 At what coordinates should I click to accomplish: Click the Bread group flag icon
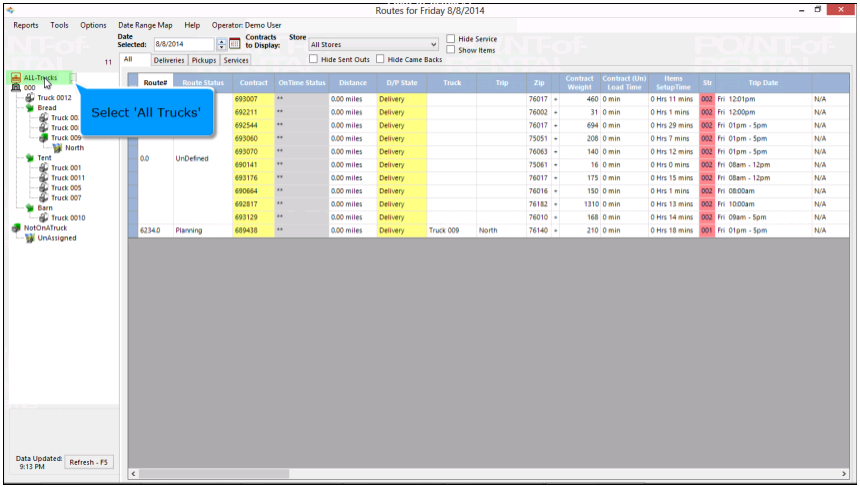(29, 108)
